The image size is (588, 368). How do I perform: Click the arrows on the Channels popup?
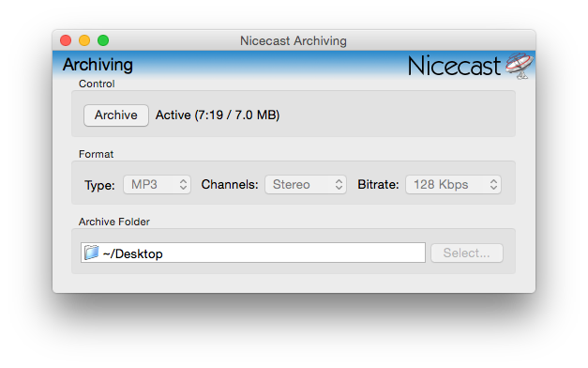339,185
